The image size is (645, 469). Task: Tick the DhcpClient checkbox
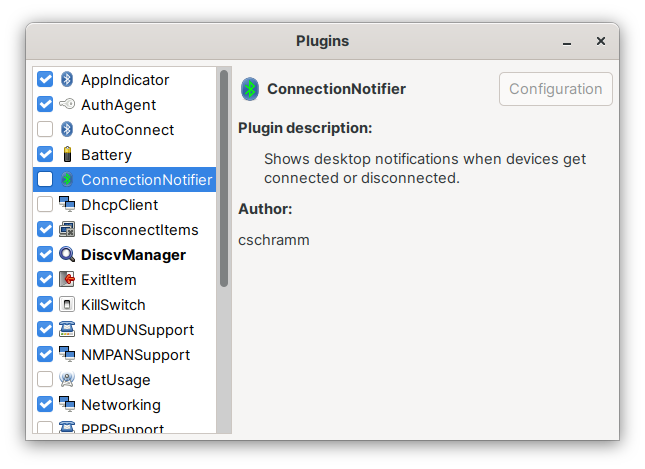coord(45,204)
